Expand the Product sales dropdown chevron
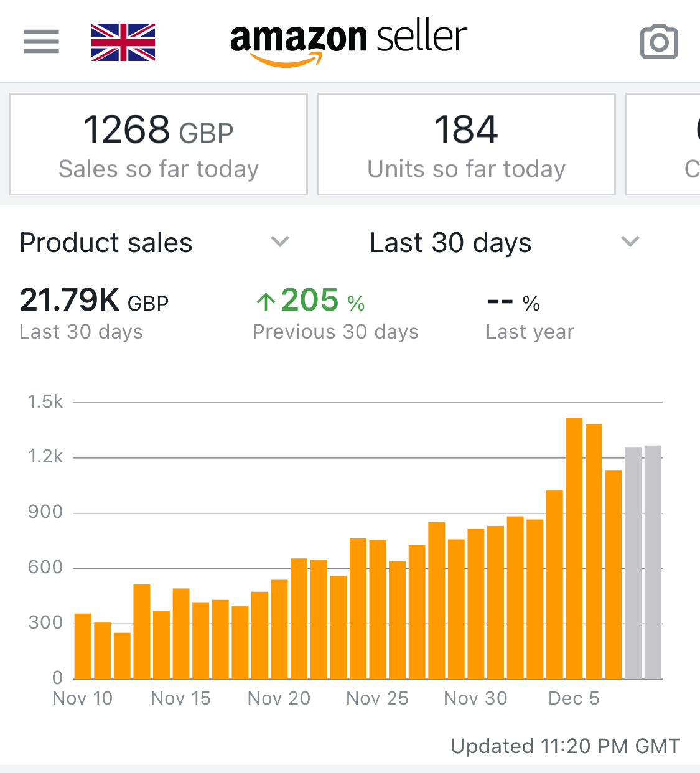This screenshot has width=700, height=773. (x=280, y=241)
